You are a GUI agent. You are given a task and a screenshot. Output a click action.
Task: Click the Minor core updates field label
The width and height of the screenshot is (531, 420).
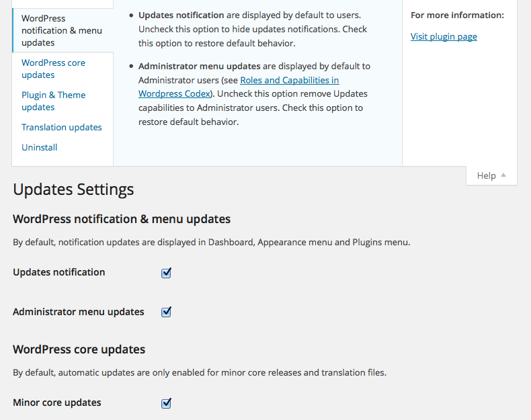click(57, 403)
